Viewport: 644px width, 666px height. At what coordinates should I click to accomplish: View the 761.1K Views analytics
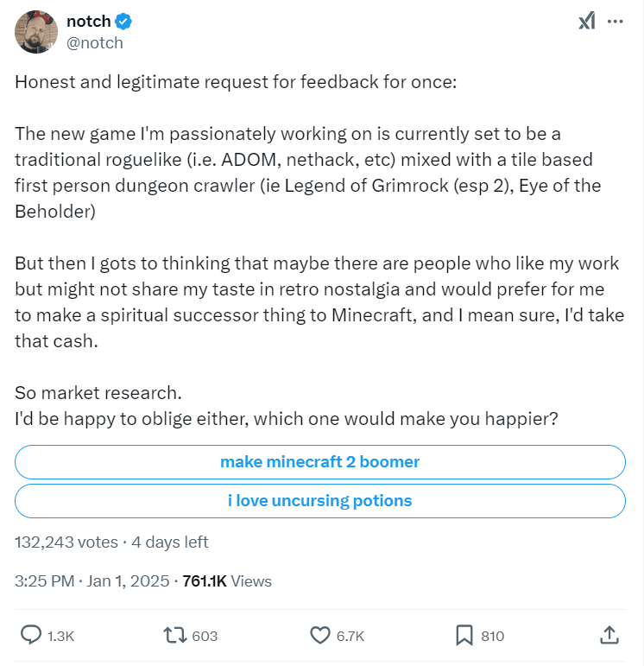point(226,581)
